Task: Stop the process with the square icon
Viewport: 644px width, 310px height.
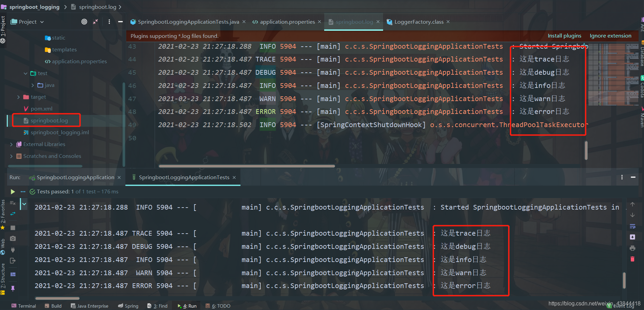Action: click(13, 228)
